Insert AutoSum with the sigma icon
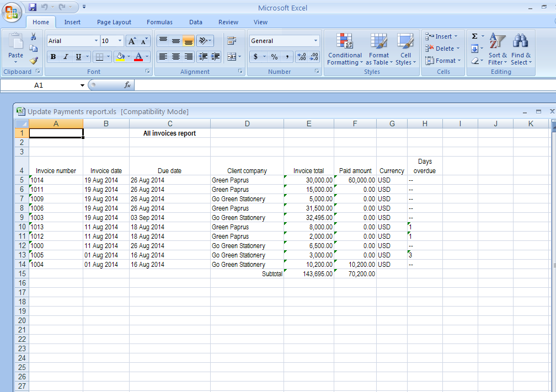556x392 pixels. tap(474, 36)
